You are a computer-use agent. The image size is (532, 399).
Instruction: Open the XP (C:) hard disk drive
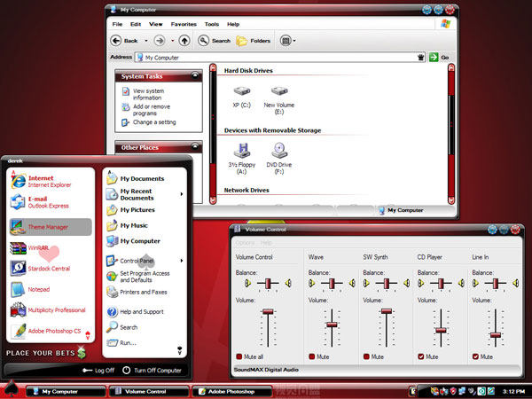tap(241, 92)
